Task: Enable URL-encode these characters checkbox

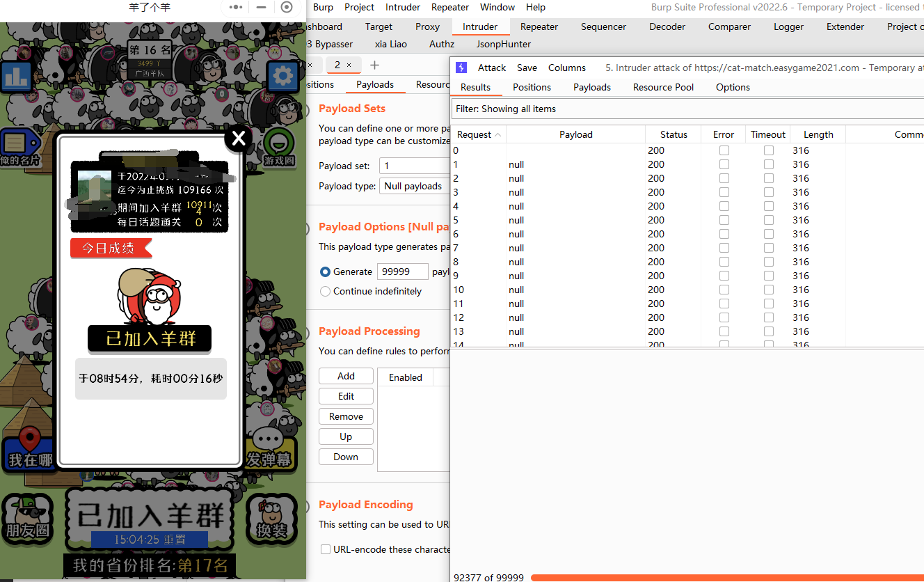Action: 326,549
